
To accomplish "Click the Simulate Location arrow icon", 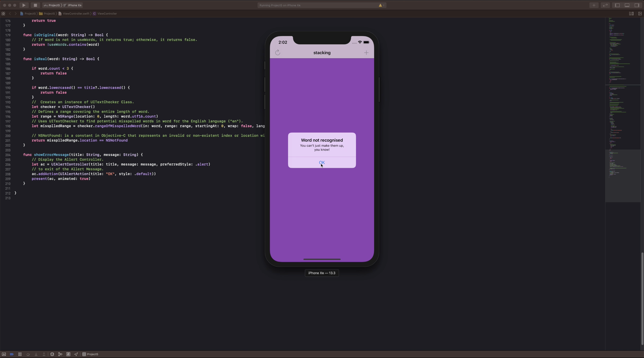I will point(76,354).
